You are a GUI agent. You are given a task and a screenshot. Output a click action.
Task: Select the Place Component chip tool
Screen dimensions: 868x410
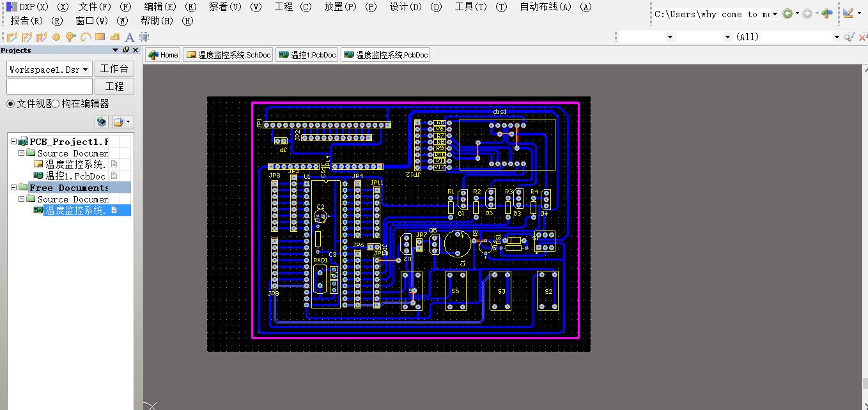point(144,37)
